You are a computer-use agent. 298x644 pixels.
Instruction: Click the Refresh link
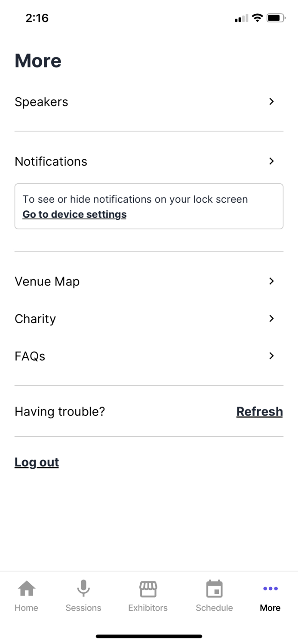click(x=259, y=411)
